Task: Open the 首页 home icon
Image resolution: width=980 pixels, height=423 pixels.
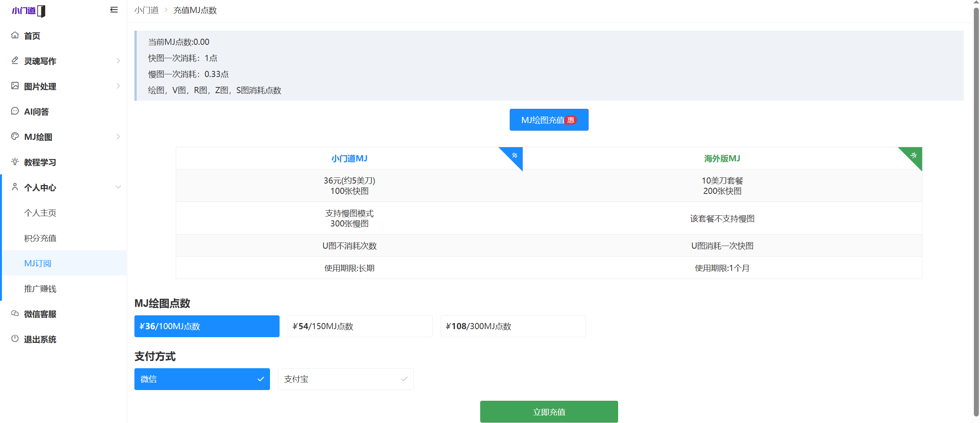Action: pos(15,35)
